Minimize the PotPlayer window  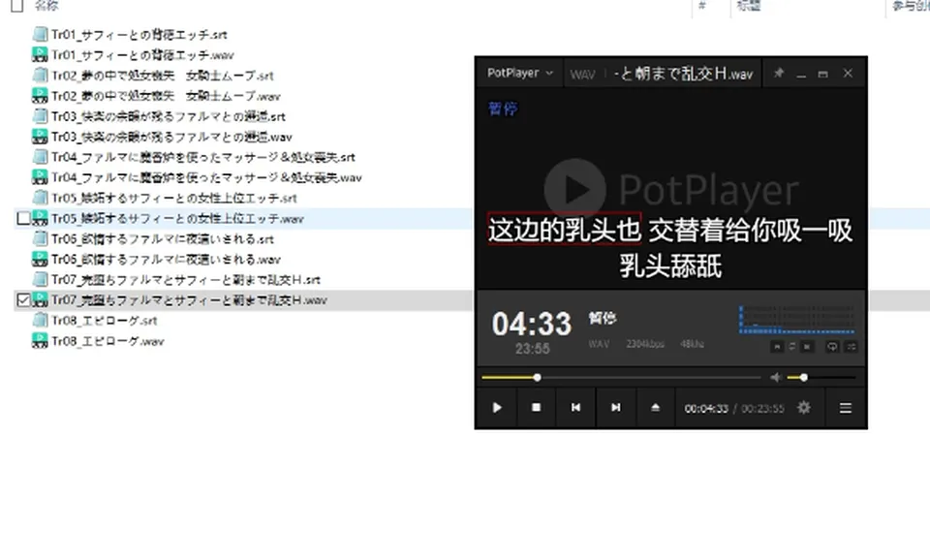(801, 74)
